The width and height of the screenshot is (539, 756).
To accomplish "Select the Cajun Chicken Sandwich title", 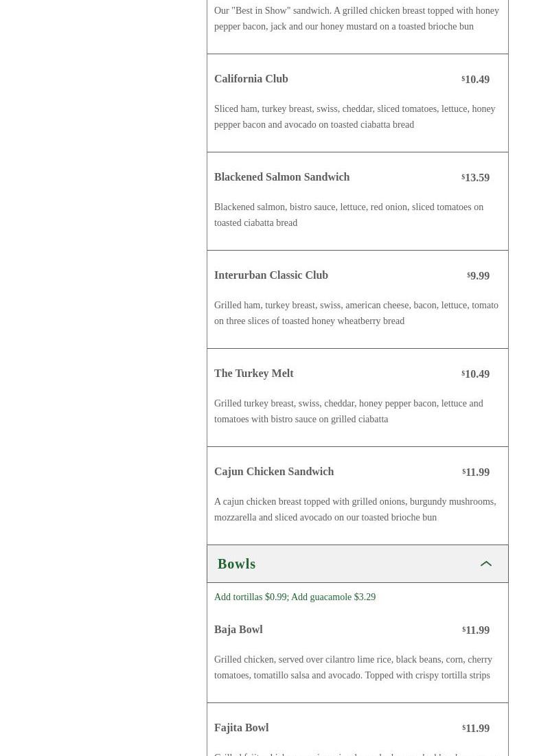I will (274, 472).
